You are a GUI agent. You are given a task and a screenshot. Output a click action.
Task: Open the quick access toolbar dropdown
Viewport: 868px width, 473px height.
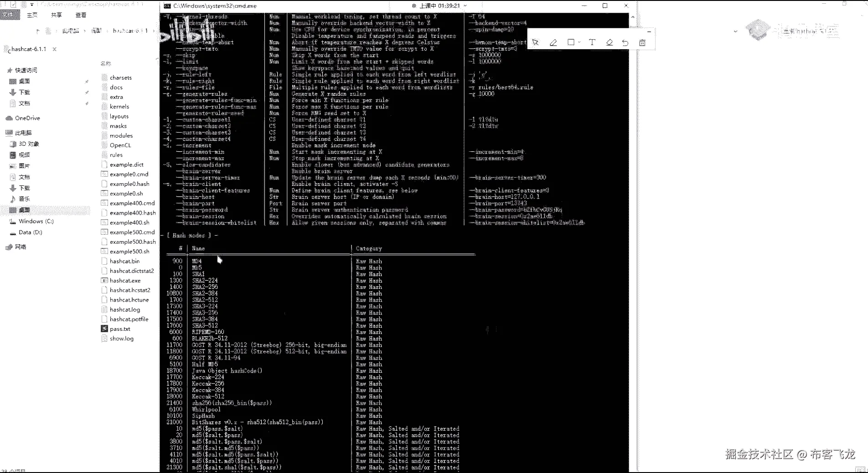(32, 5)
